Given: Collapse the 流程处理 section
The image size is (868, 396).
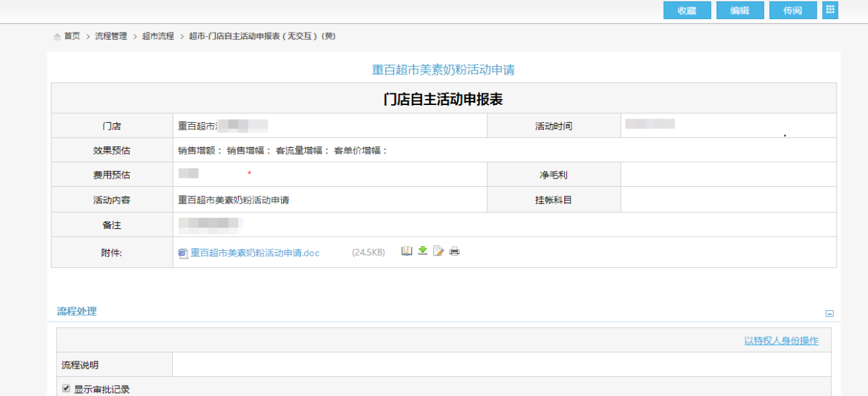Looking at the screenshot, I should [829, 314].
